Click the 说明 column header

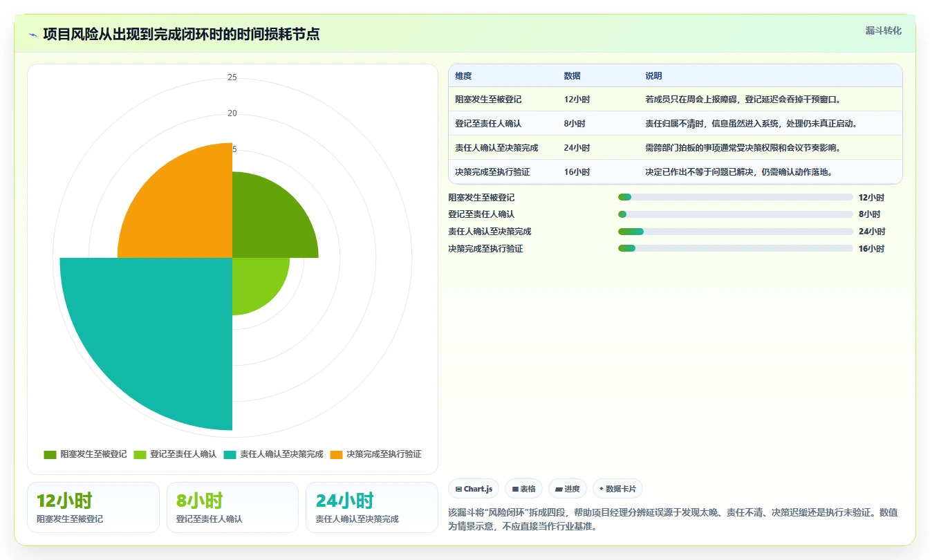(x=653, y=76)
